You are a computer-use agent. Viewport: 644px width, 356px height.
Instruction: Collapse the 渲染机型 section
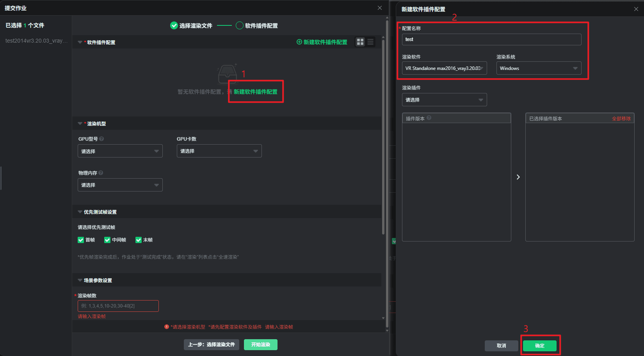(80, 123)
